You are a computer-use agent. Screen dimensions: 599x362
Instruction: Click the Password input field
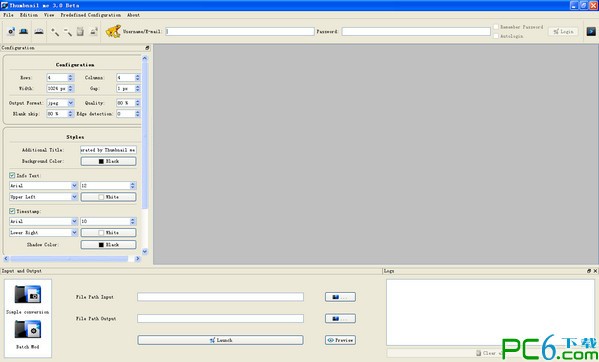(x=416, y=31)
